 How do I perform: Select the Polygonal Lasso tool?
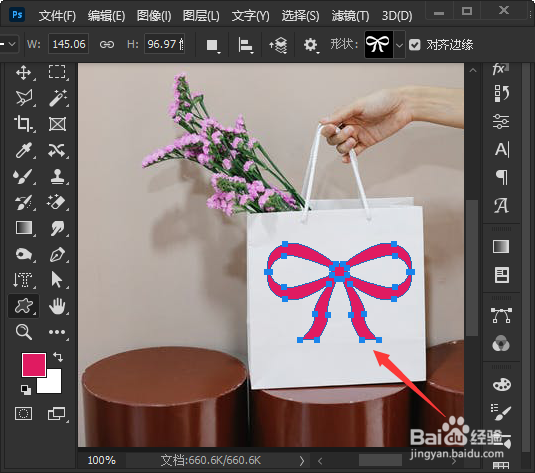point(24,98)
